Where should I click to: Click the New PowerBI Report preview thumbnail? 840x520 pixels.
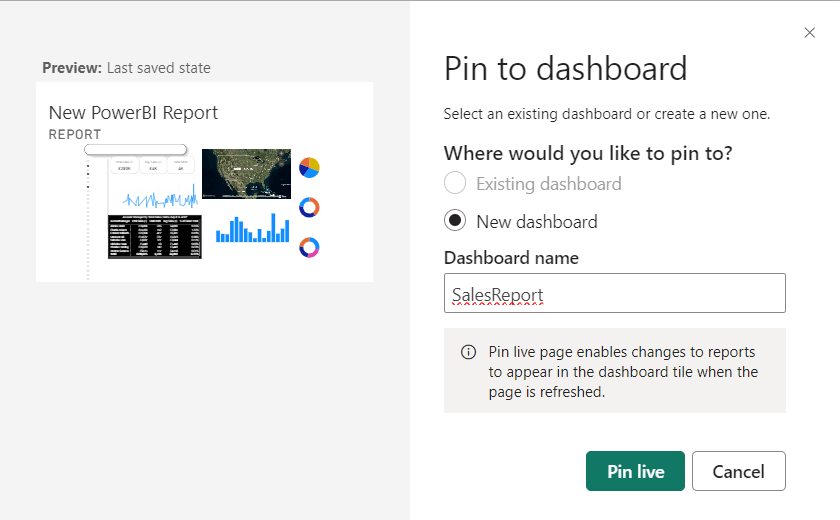[205, 182]
